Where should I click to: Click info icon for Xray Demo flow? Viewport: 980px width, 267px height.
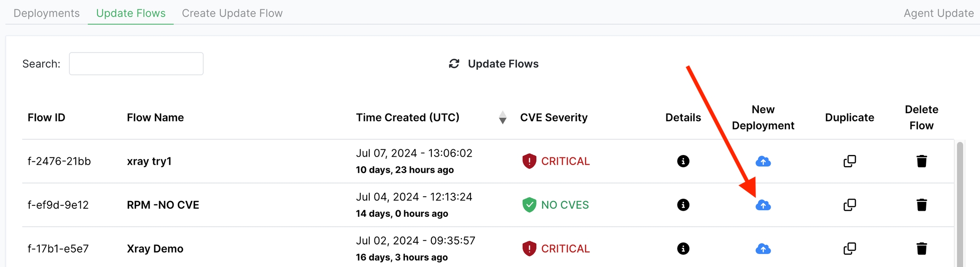683,249
